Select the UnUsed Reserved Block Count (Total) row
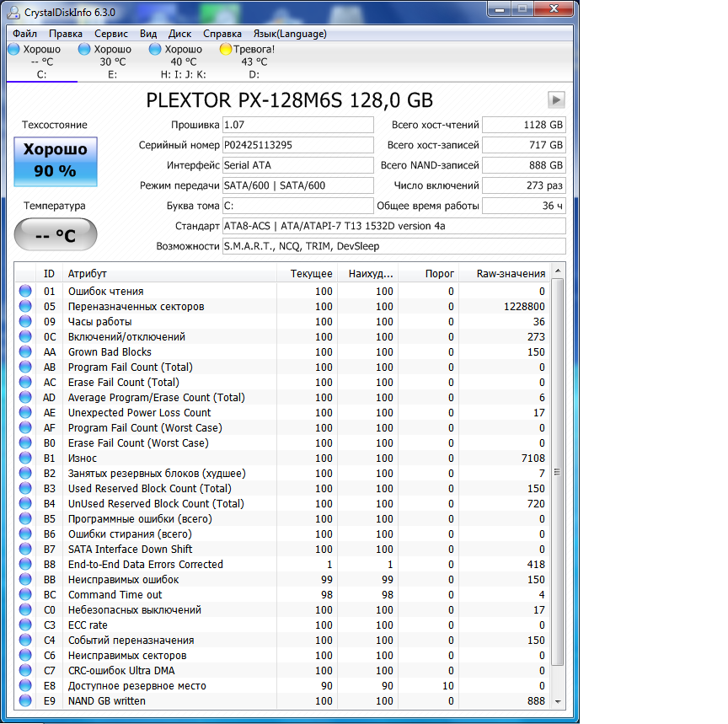This screenshot has width=728, height=724. pos(282,503)
